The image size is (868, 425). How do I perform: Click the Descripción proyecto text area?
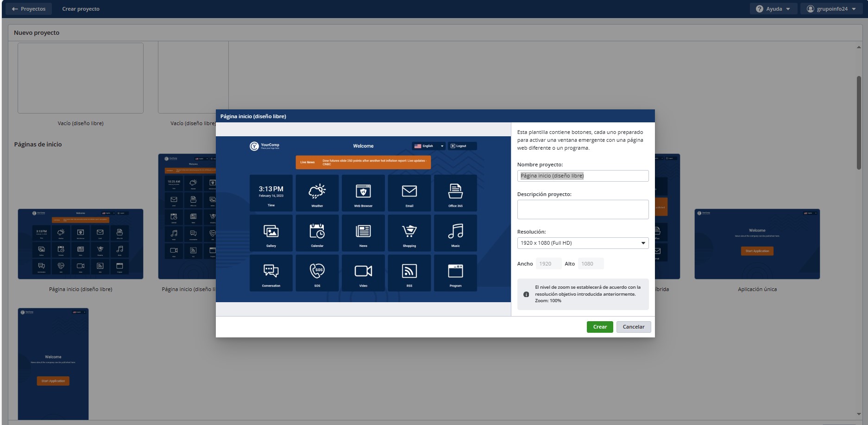583,209
